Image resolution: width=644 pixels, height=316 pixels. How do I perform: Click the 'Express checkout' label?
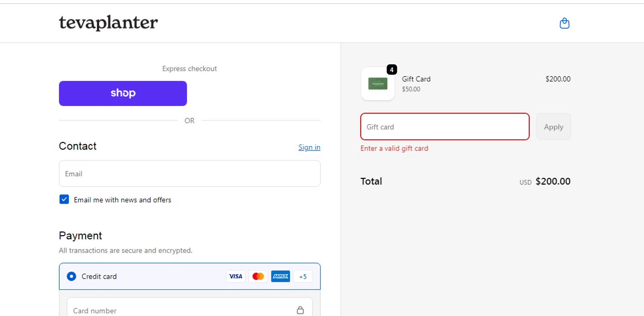pos(189,69)
